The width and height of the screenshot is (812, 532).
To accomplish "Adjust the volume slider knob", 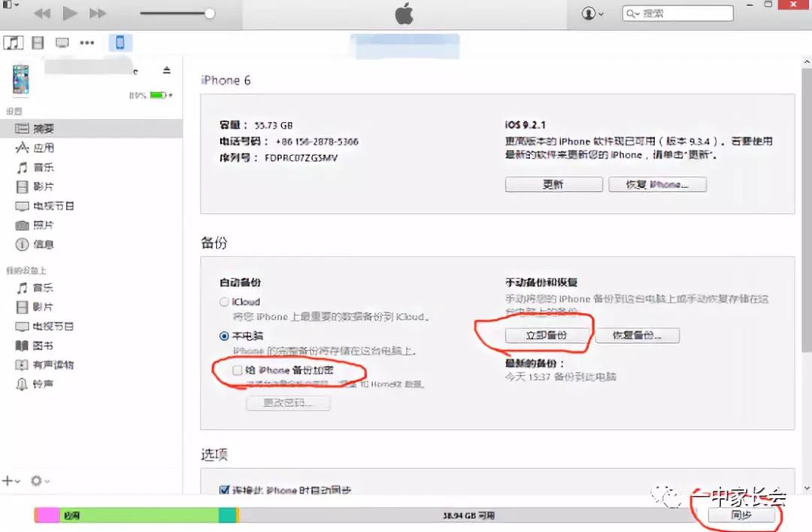I will click(x=210, y=14).
